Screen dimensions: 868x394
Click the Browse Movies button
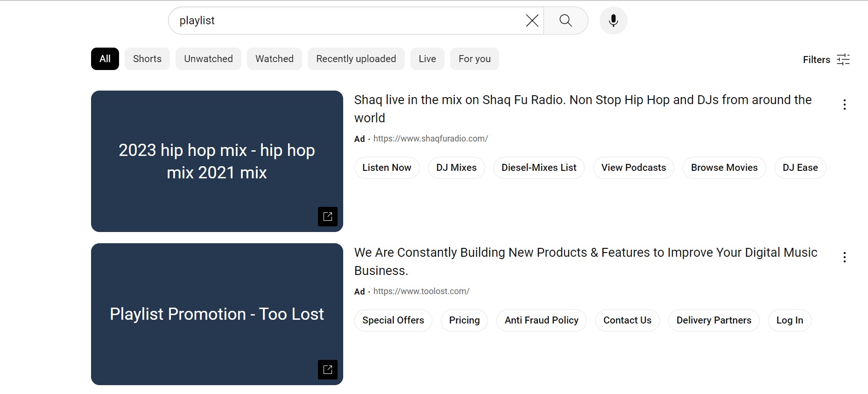(724, 168)
